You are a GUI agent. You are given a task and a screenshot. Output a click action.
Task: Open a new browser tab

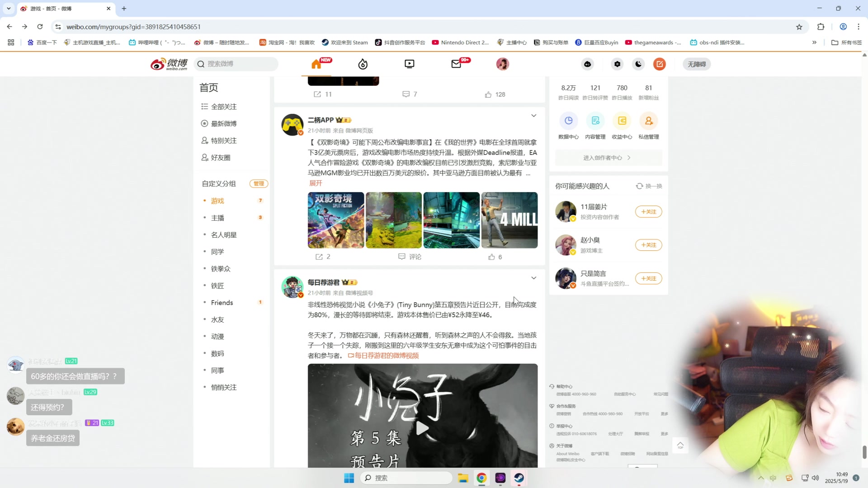[x=124, y=9]
